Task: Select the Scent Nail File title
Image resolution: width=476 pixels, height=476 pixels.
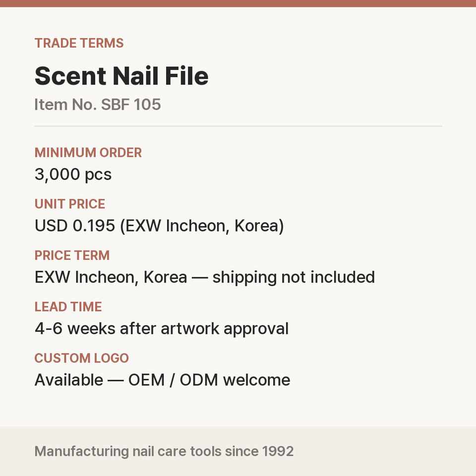Action: point(121,76)
